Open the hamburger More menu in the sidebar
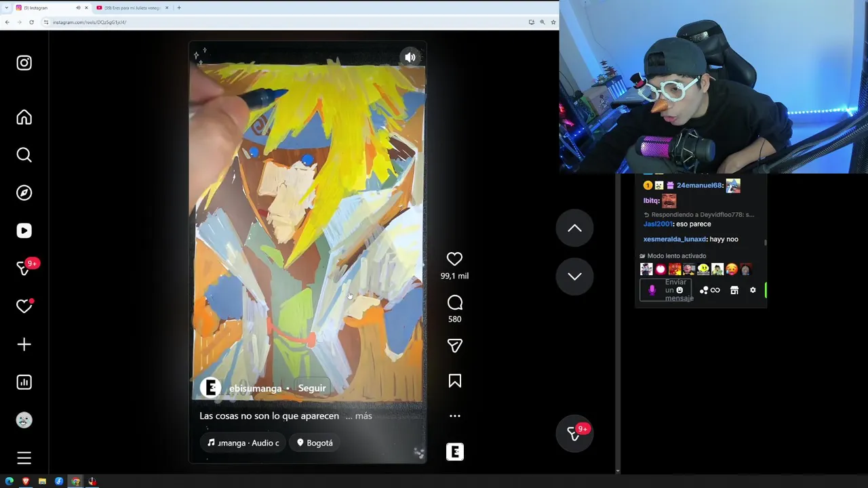The width and height of the screenshot is (868, 488). click(24, 458)
